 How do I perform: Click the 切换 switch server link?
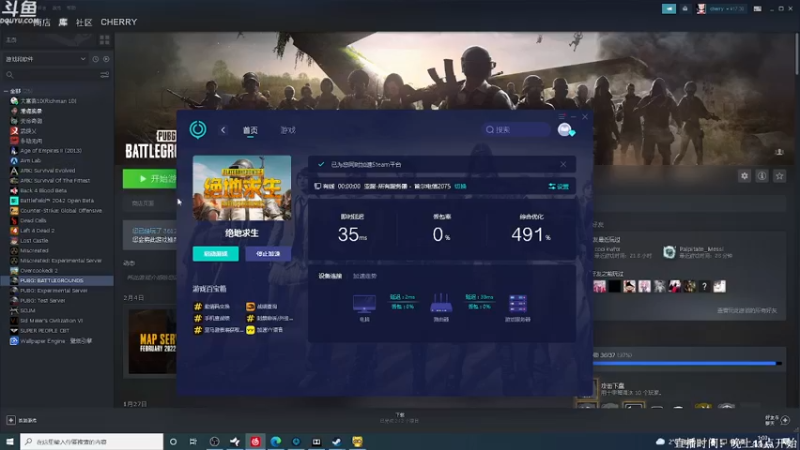(460, 186)
